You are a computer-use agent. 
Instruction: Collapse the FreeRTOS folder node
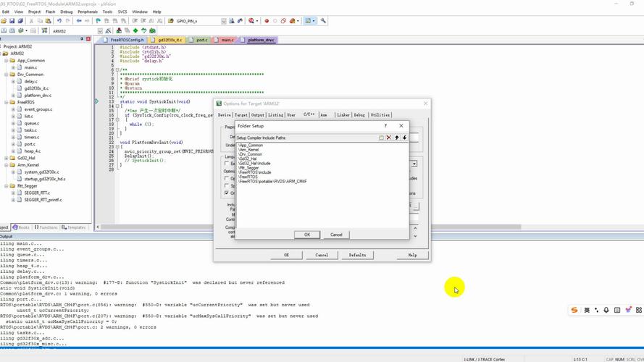[7, 102]
